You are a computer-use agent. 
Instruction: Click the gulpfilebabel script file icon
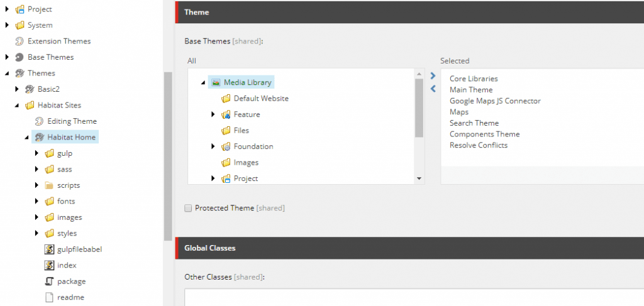[50, 249]
